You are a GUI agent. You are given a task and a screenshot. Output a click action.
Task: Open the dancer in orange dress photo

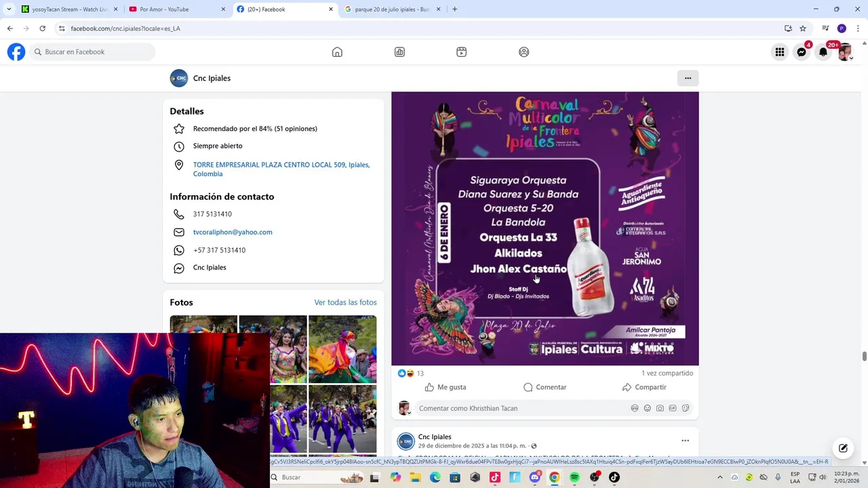coord(342,350)
